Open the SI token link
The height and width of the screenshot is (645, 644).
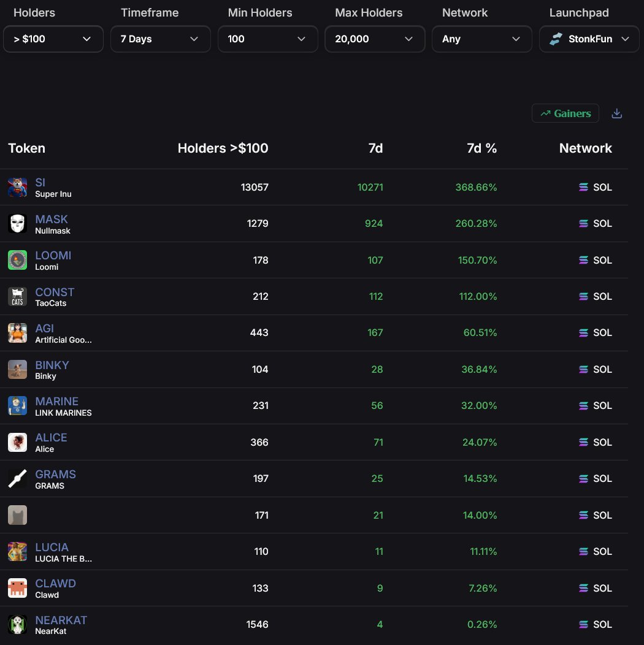[x=40, y=182]
